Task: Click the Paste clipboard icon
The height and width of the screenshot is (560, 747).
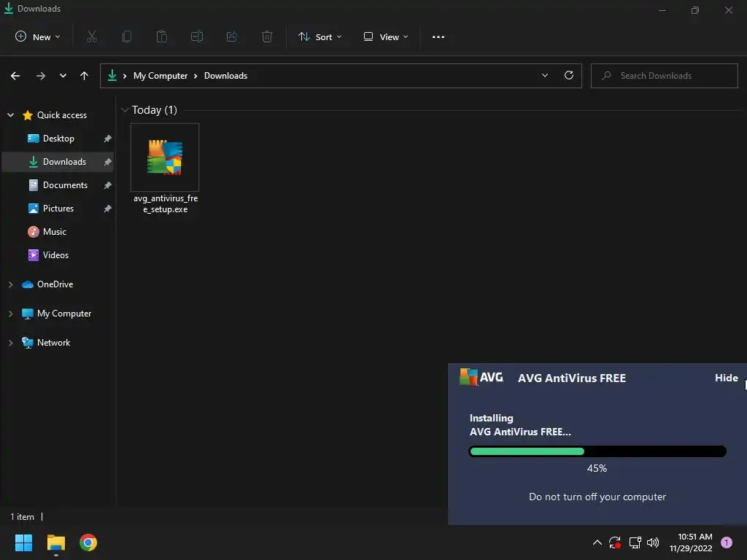Action: coord(162,36)
